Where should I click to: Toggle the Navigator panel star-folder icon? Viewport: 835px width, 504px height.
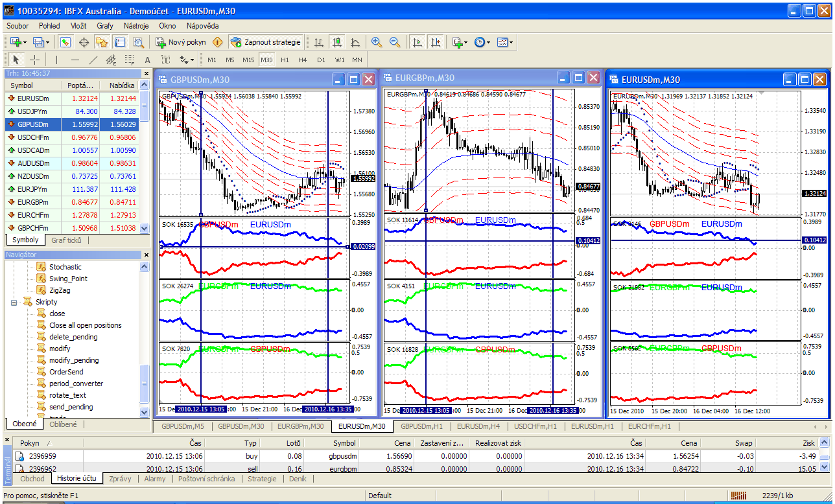(x=102, y=42)
